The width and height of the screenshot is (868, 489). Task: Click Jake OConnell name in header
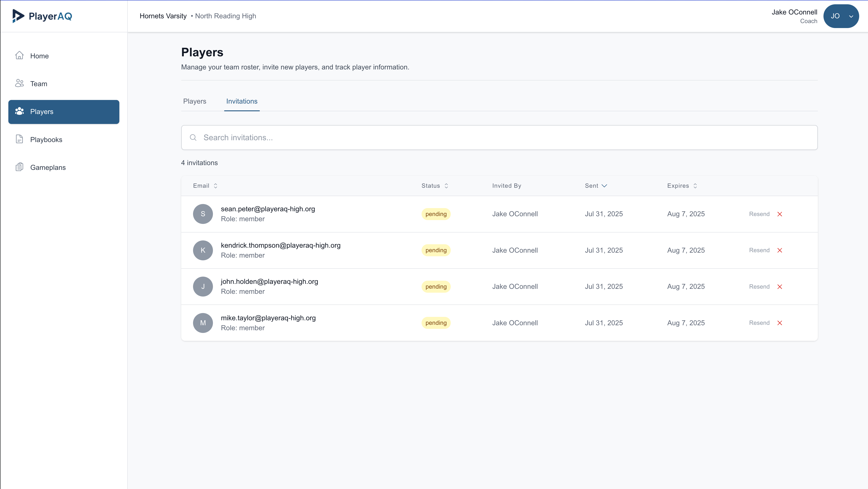tap(794, 12)
